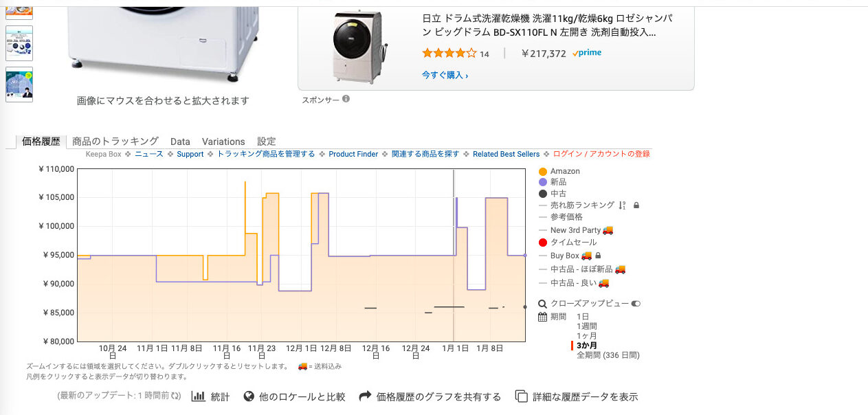Click ログイン / アカウントの登録 link

pos(601,154)
